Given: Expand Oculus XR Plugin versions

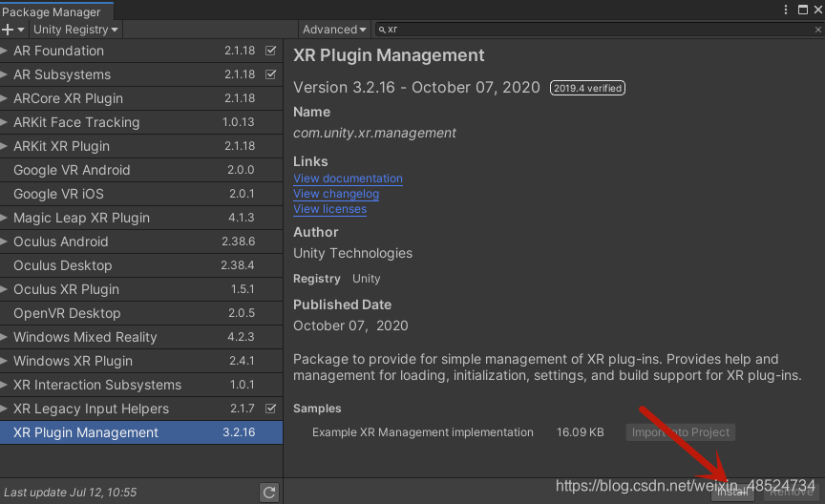Looking at the screenshot, I should [x=4, y=289].
